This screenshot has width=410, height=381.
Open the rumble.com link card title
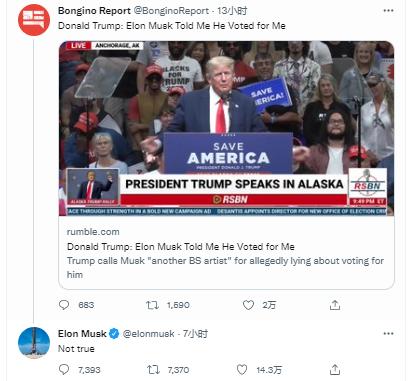coord(181,247)
